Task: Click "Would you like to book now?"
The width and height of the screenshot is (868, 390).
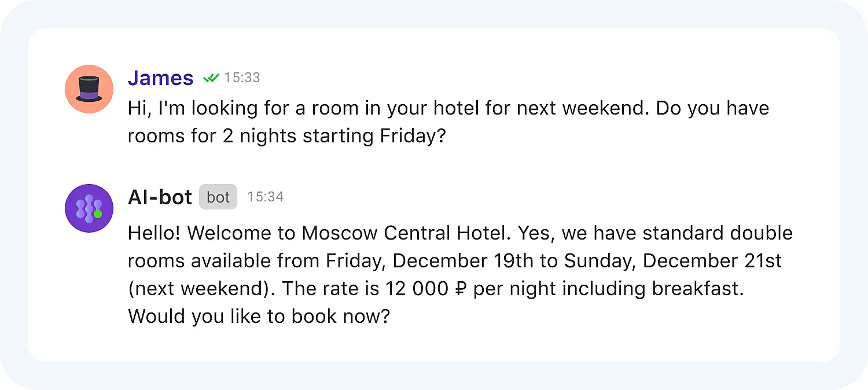Action: coord(259,317)
